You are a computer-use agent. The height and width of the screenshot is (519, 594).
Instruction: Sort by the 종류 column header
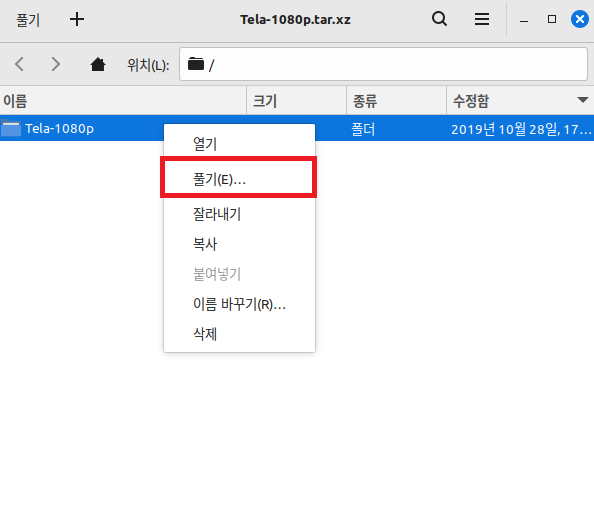pos(397,101)
